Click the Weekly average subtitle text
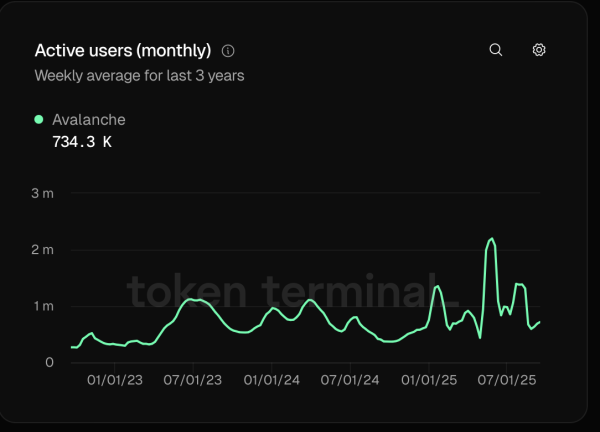This screenshot has height=432, width=600. click(139, 75)
